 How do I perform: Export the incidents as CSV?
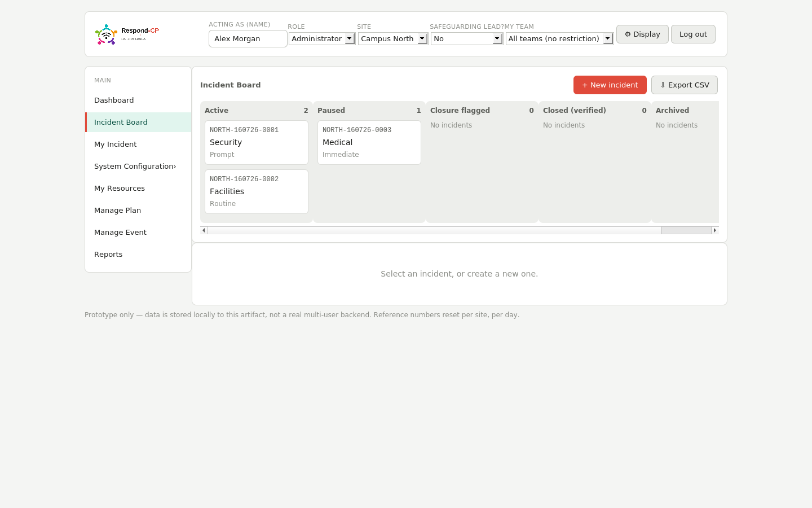(685, 85)
